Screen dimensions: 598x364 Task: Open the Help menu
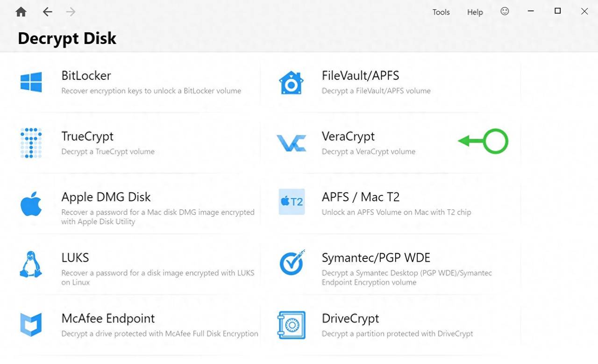(475, 12)
